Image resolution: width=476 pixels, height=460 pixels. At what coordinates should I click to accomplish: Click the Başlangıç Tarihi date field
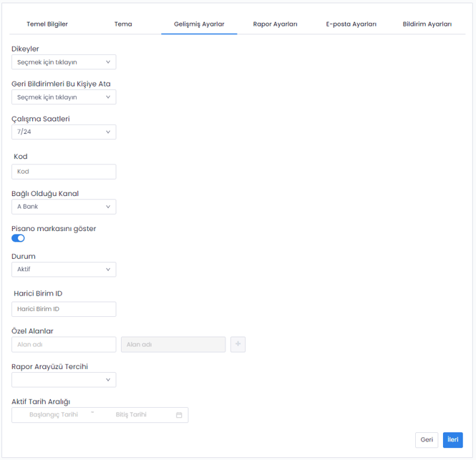(54, 415)
